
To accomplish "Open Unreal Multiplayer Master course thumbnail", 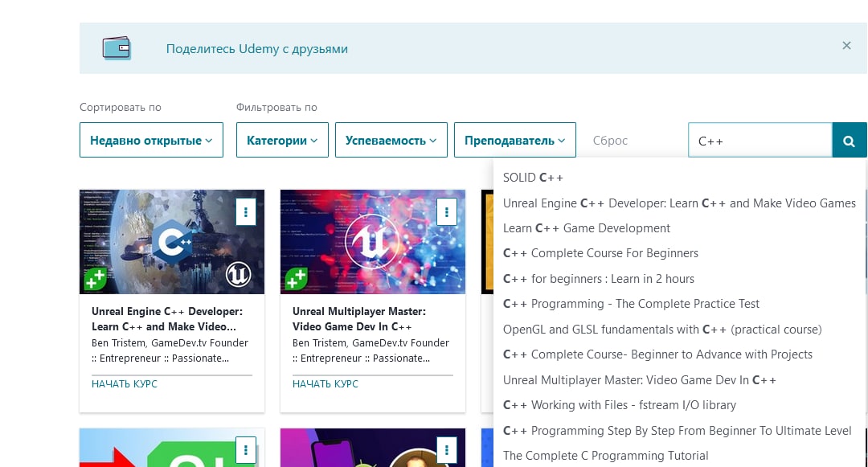I will [373, 242].
